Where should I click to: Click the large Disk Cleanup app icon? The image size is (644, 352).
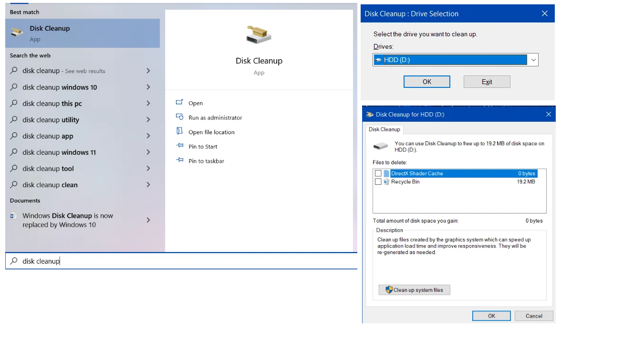pyautogui.click(x=259, y=35)
